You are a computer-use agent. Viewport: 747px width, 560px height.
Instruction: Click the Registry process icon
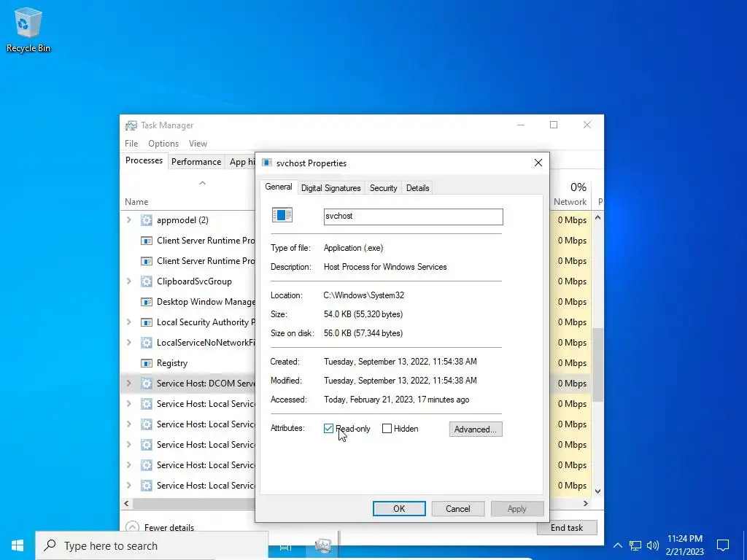pyautogui.click(x=146, y=363)
